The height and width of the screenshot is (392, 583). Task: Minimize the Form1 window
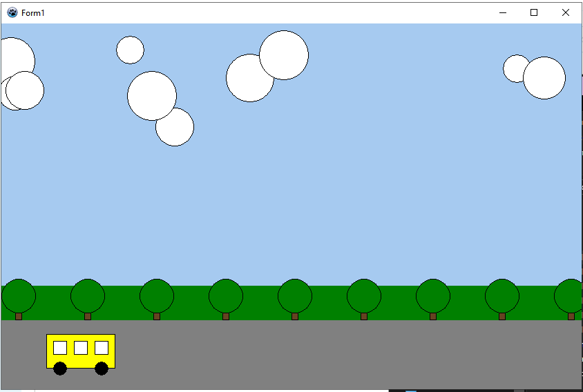click(503, 12)
